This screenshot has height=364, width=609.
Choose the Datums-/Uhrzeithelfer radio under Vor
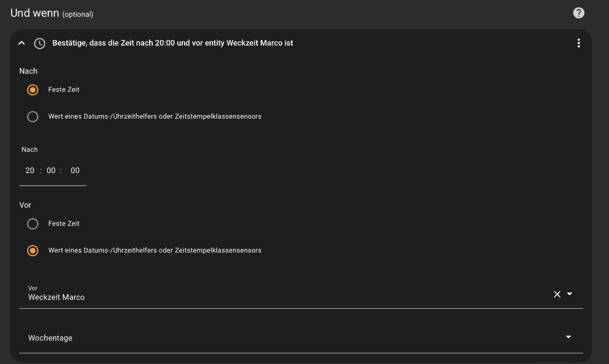[33, 250]
